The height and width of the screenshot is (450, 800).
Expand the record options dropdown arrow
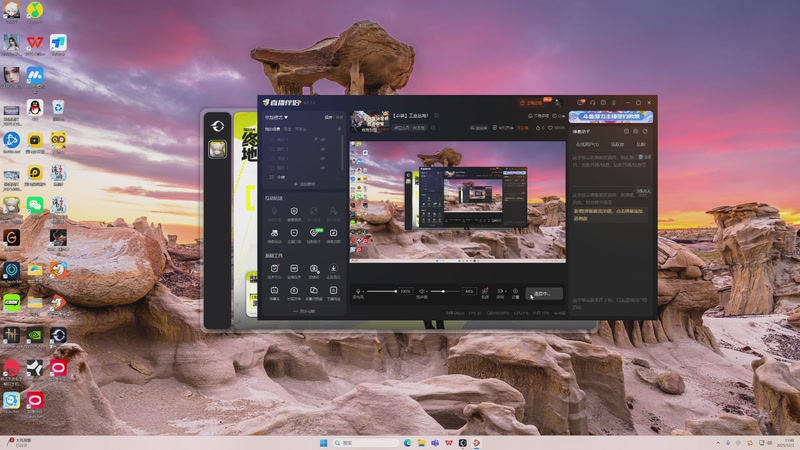tap(505, 291)
